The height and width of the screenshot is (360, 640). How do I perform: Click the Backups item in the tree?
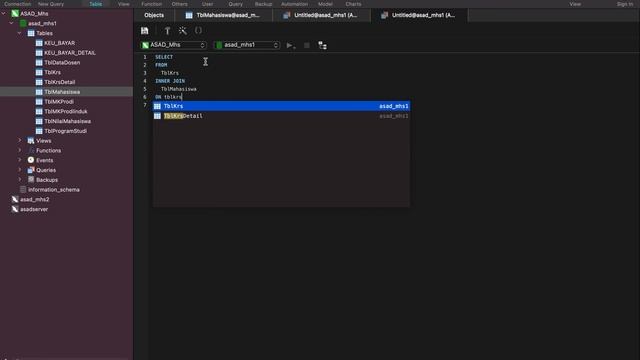pos(47,180)
